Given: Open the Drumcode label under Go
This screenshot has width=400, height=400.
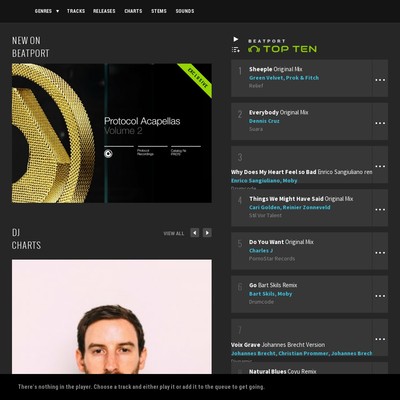Looking at the screenshot, I should point(261,302).
